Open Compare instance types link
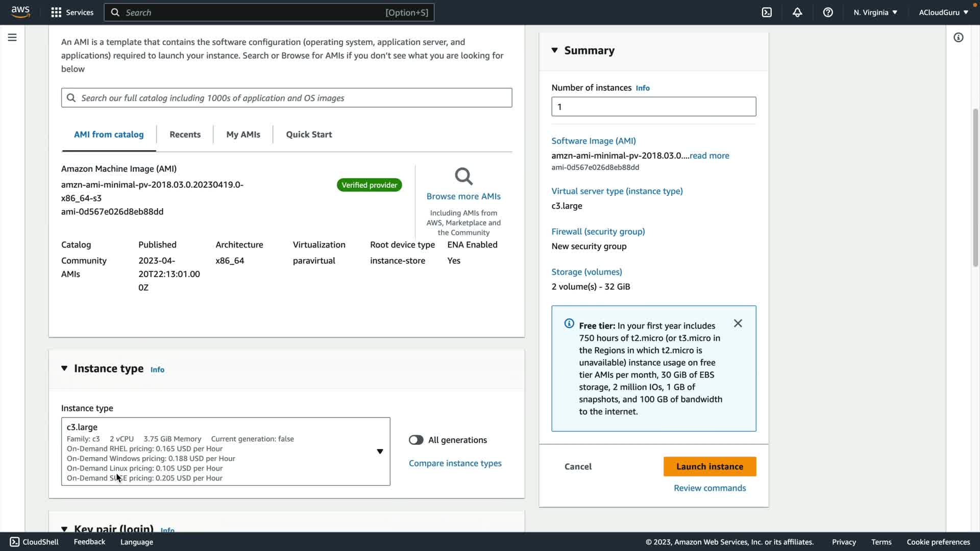 tap(455, 463)
